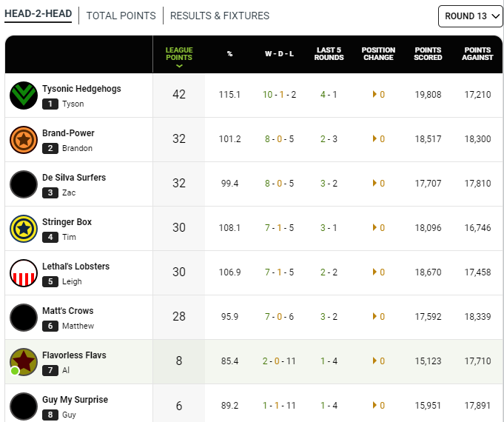Open the Round 13 dropdown
Screen dimensions: 504x422
pos(471,16)
